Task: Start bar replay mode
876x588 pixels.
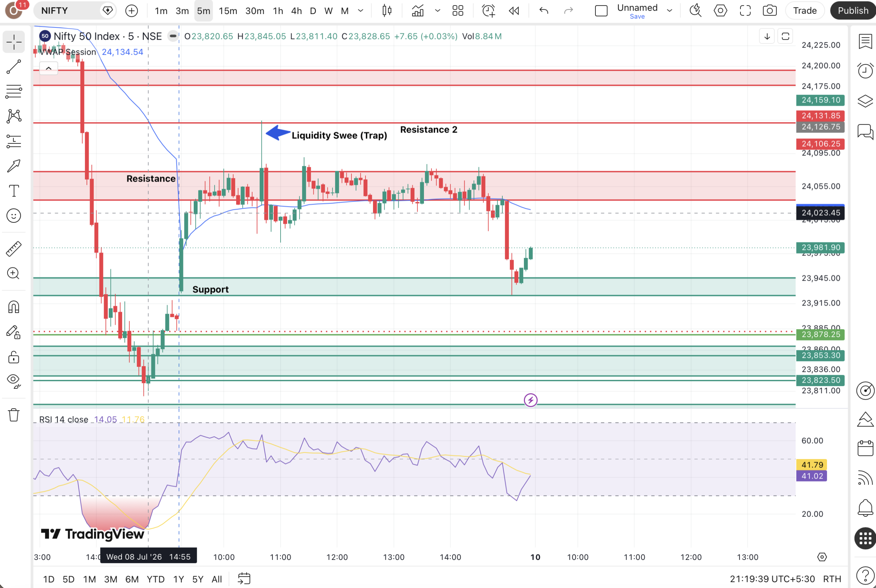Action: click(514, 11)
